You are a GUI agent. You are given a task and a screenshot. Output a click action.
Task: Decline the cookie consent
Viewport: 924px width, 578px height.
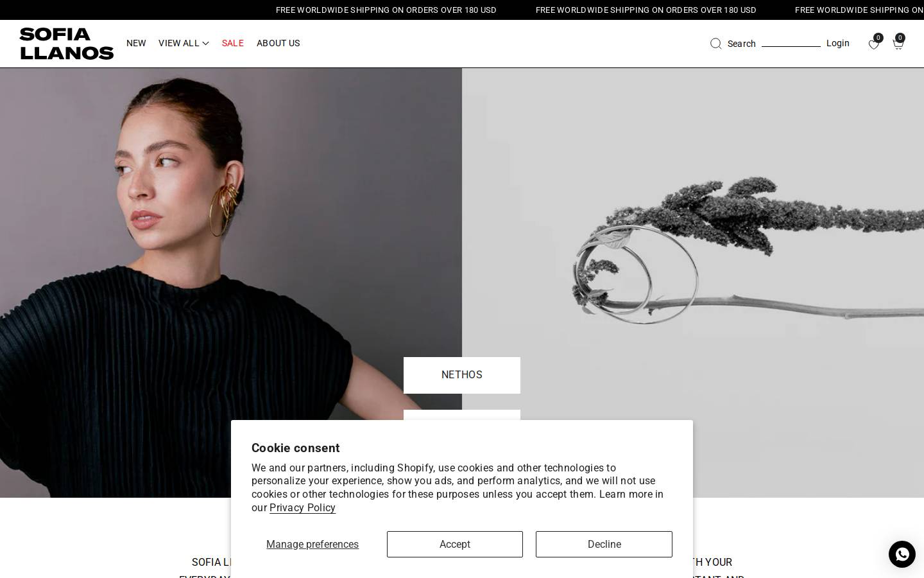coord(604,544)
